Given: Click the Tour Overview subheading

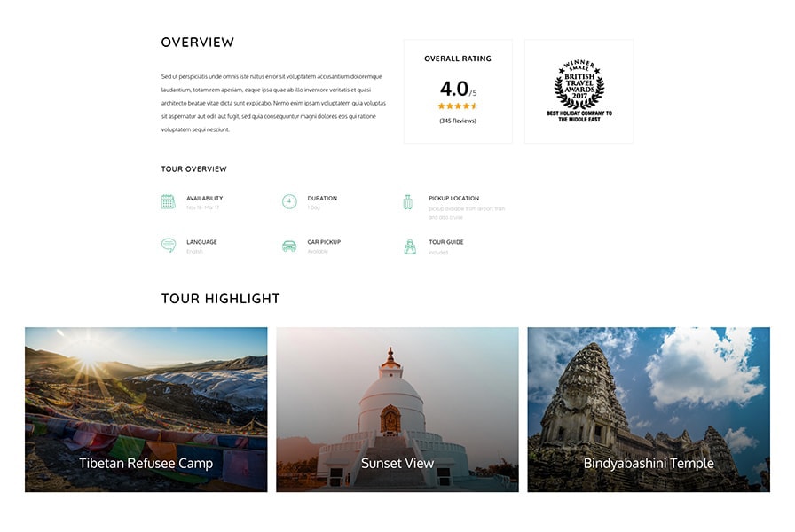Looking at the screenshot, I should coord(193,168).
